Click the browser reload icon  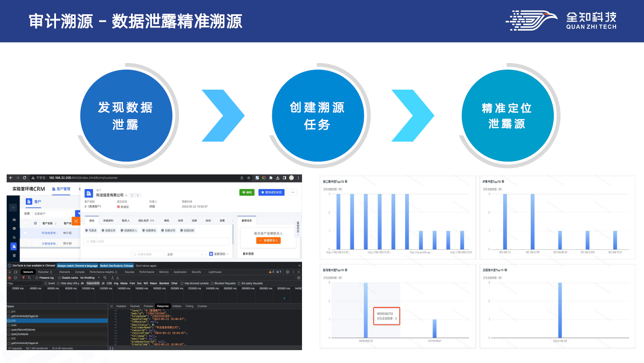click(24, 178)
